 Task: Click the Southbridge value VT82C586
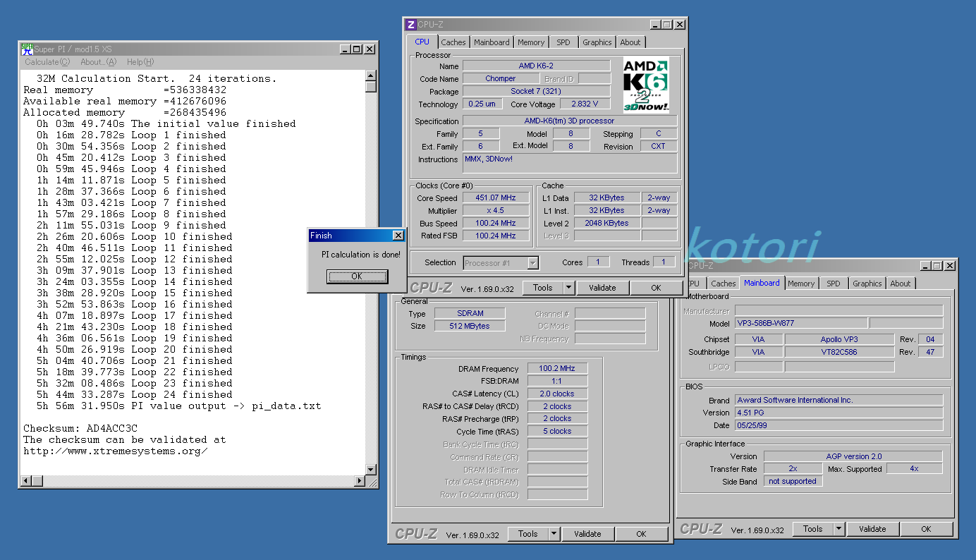pyautogui.click(x=839, y=352)
